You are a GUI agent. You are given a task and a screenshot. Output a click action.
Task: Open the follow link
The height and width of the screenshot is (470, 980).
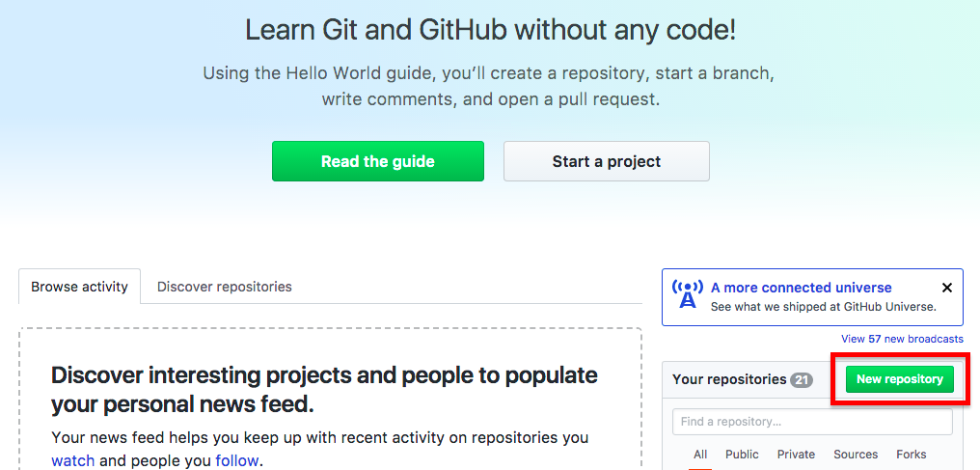(x=237, y=461)
